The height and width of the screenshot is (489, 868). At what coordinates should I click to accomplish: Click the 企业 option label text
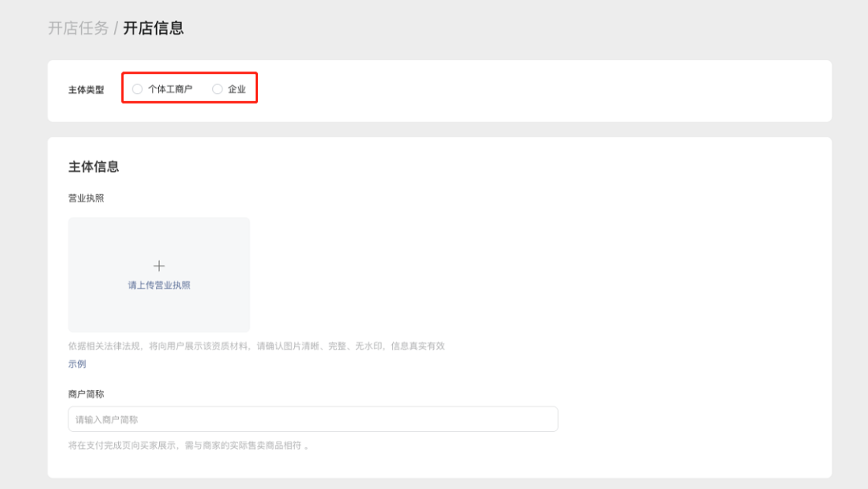[x=237, y=89]
